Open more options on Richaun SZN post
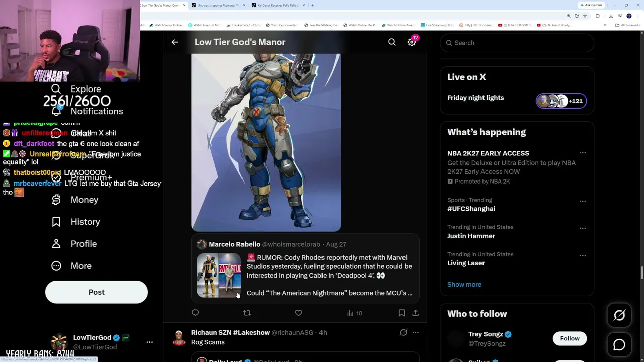Viewport: 644px width, 362px height. click(415, 332)
